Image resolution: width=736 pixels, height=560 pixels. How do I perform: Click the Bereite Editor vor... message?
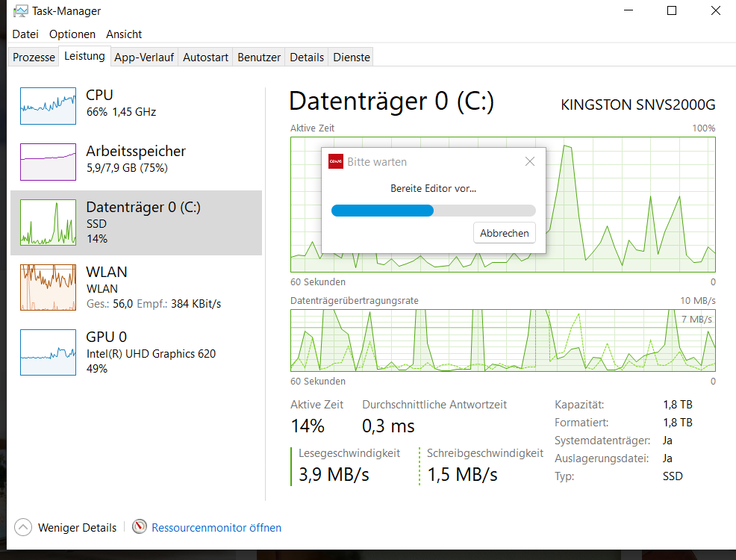coord(433,188)
